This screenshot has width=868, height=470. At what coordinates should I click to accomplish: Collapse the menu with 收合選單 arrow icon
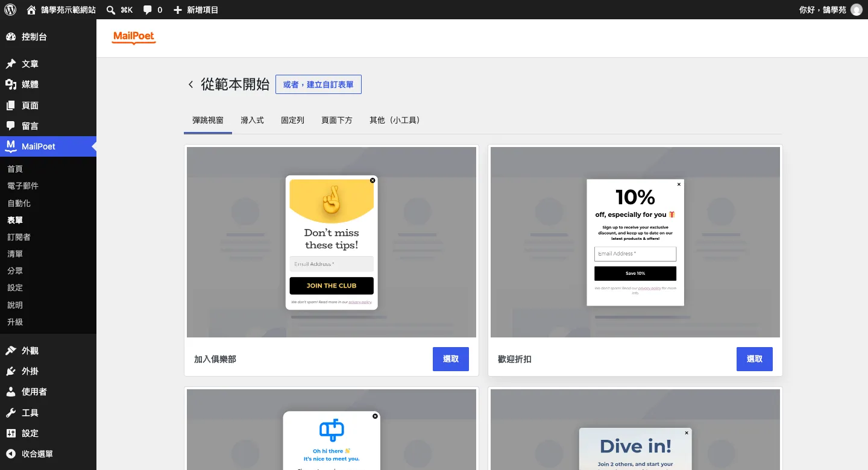[11, 454]
